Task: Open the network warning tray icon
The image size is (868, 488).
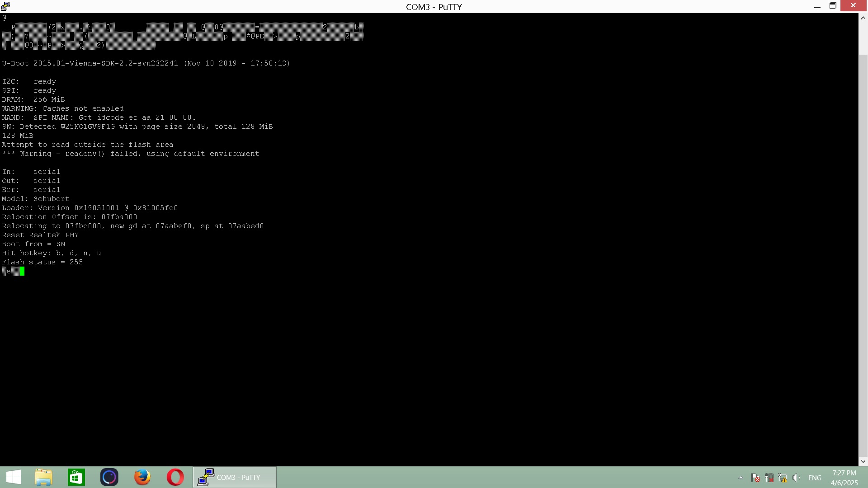Action: 783,478
